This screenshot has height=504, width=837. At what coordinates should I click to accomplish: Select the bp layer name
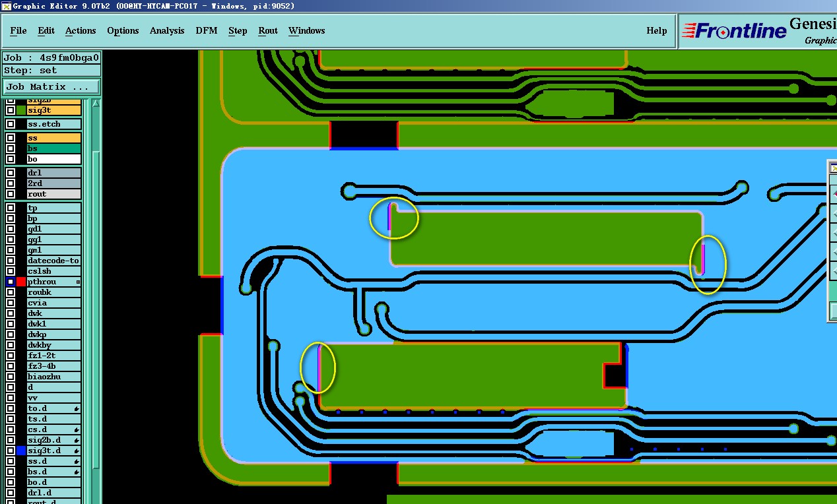[x=53, y=218]
